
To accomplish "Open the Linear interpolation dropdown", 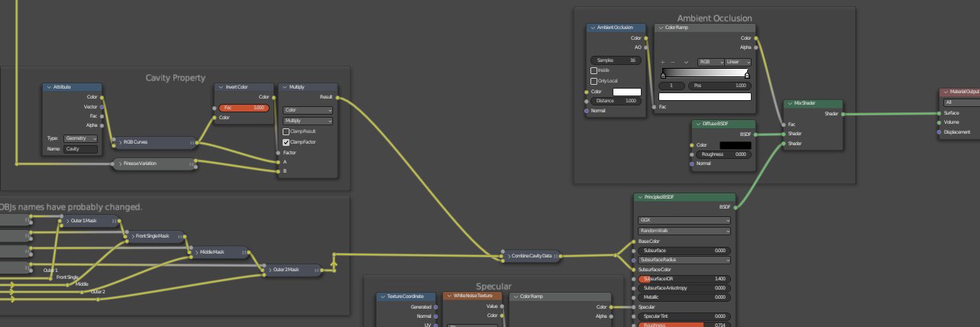I will [738, 62].
